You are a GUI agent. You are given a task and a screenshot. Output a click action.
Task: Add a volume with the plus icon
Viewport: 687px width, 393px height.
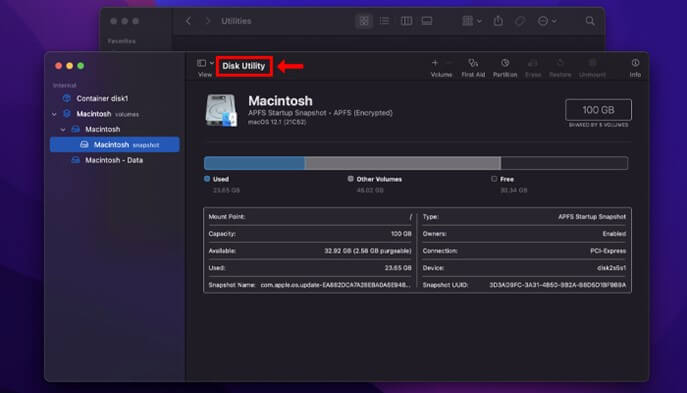pos(435,63)
